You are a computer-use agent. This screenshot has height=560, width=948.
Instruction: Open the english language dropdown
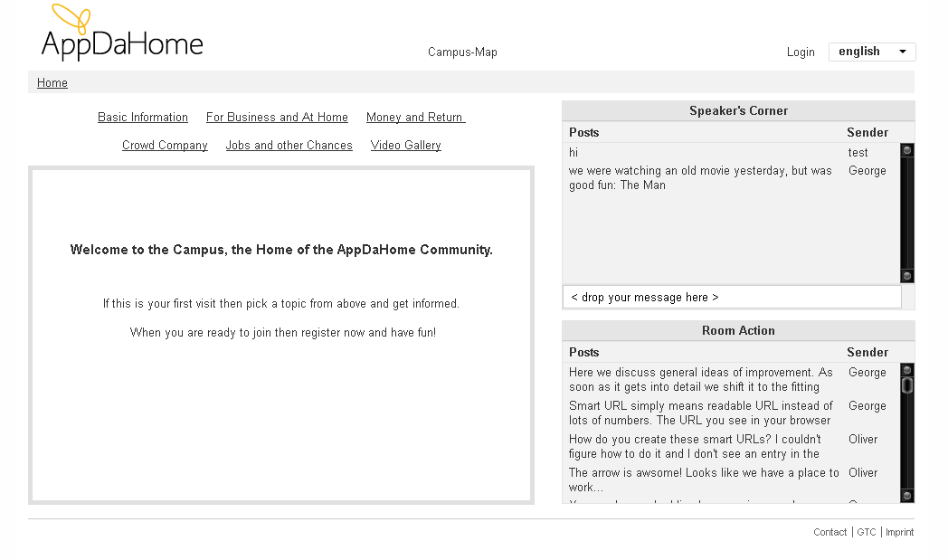(872, 52)
